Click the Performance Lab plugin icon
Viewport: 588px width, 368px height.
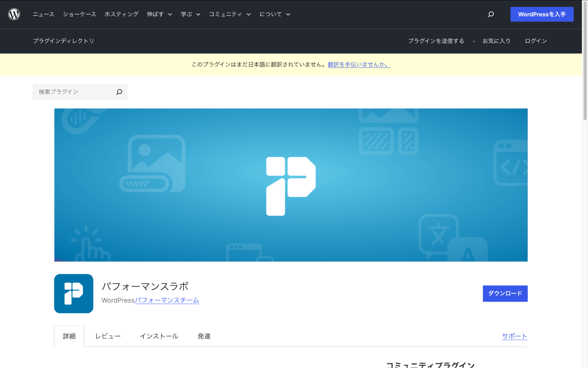[74, 294]
